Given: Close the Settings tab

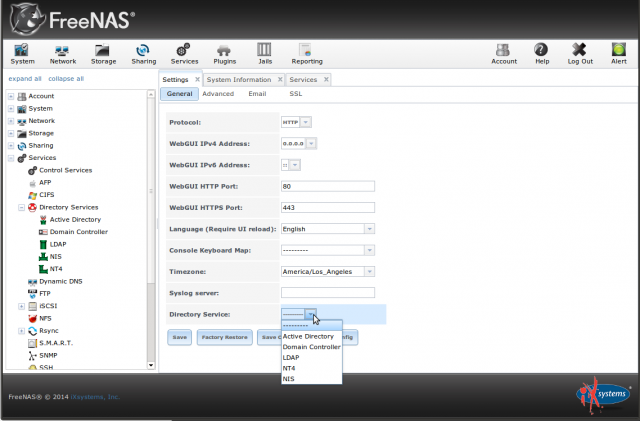Looking at the screenshot, I should (197, 80).
